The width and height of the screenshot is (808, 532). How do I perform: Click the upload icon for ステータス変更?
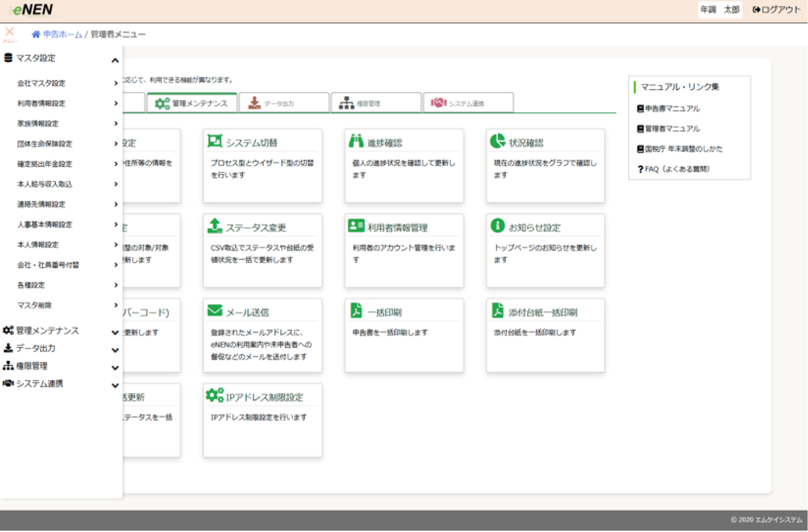pyautogui.click(x=215, y=226)
